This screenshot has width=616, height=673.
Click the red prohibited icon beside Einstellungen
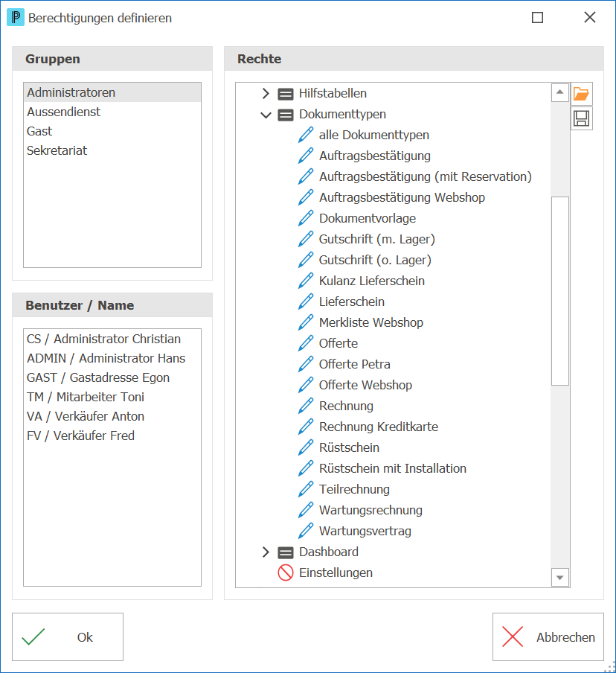coord(286,572)
